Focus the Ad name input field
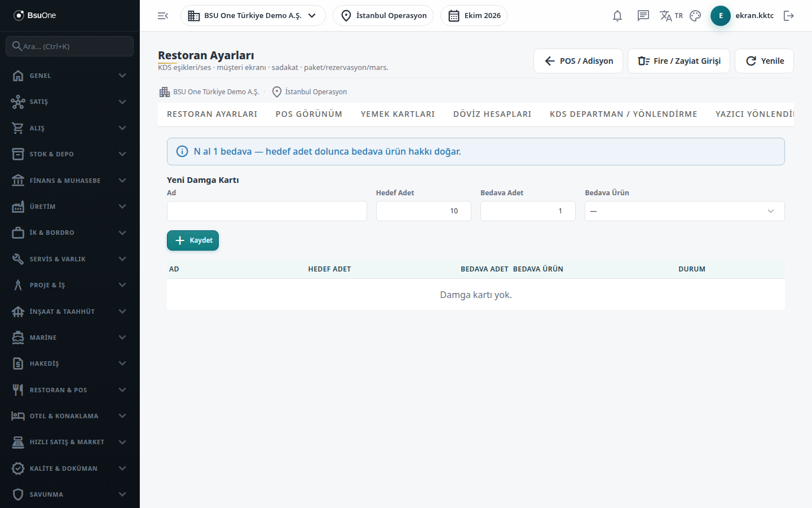Screen dimensions: 812x508 [x=267, y=211]
